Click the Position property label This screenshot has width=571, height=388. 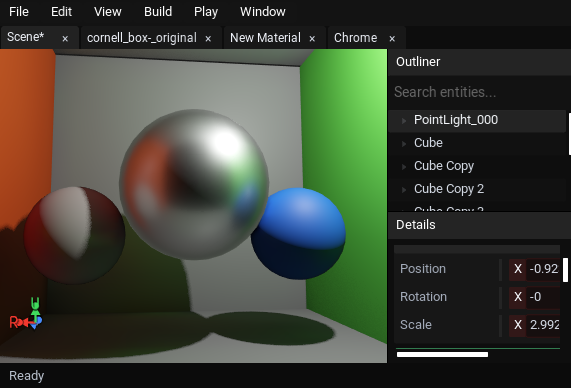(x=422, y=269)
